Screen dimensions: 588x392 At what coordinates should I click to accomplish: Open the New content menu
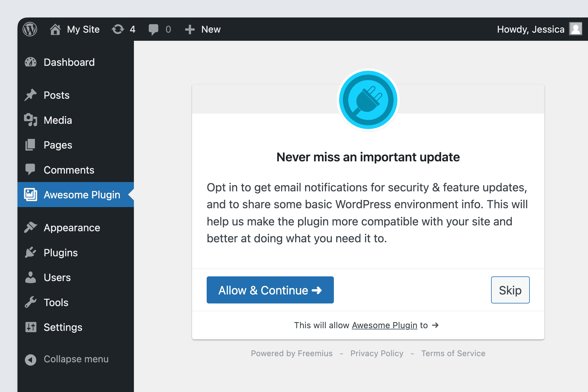coord(211,29)
